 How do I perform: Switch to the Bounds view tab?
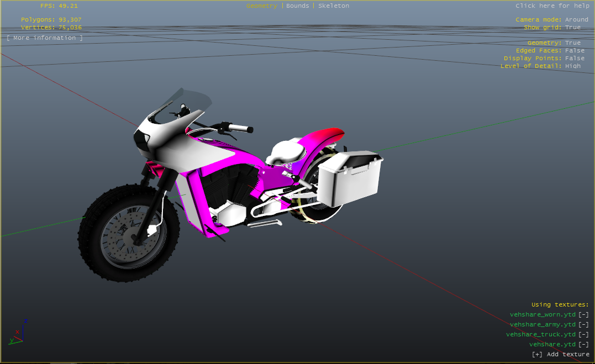click(297, 6)
